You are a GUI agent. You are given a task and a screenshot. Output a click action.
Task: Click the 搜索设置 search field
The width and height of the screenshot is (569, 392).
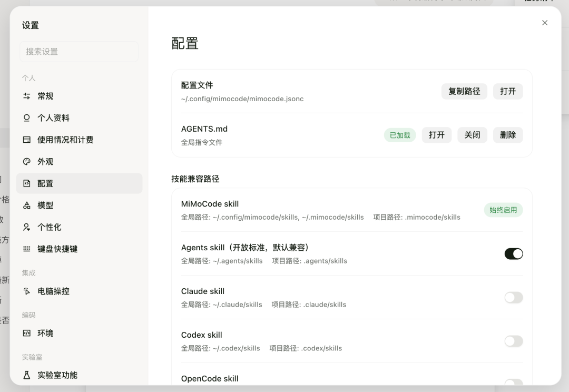pyautogui.click(x=79, y=52)
